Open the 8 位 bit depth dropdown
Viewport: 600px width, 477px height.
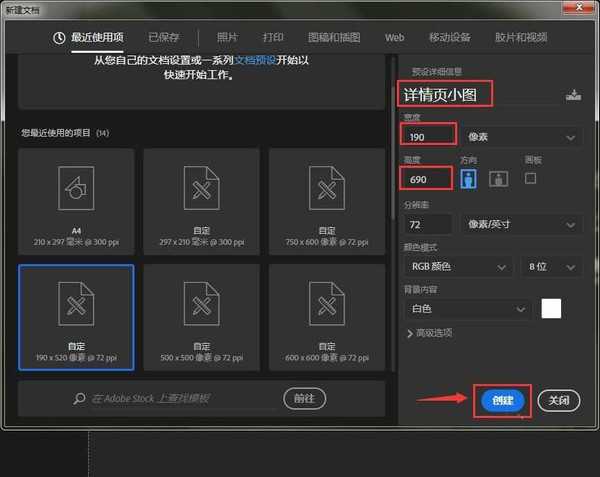(551, 267)
